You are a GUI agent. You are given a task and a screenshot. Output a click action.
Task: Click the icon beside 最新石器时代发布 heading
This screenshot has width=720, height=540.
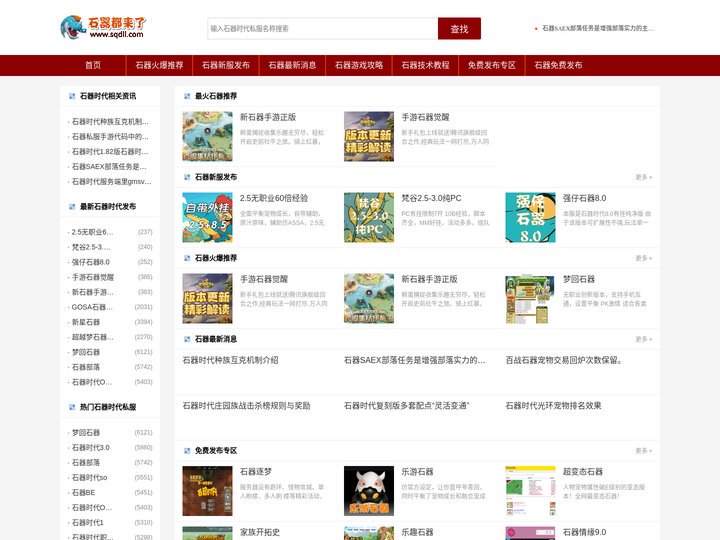pyautogui.click(x=72, y=207)
